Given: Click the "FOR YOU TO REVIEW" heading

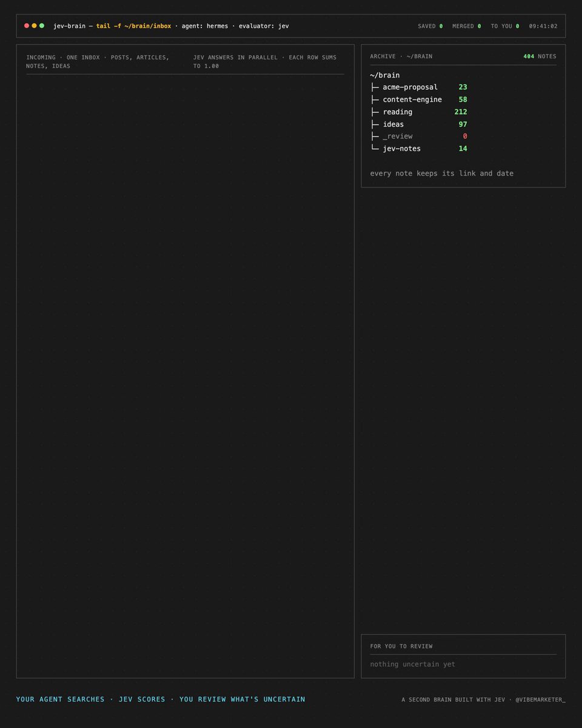Looking at the screenshot, I should pos(401,647).
